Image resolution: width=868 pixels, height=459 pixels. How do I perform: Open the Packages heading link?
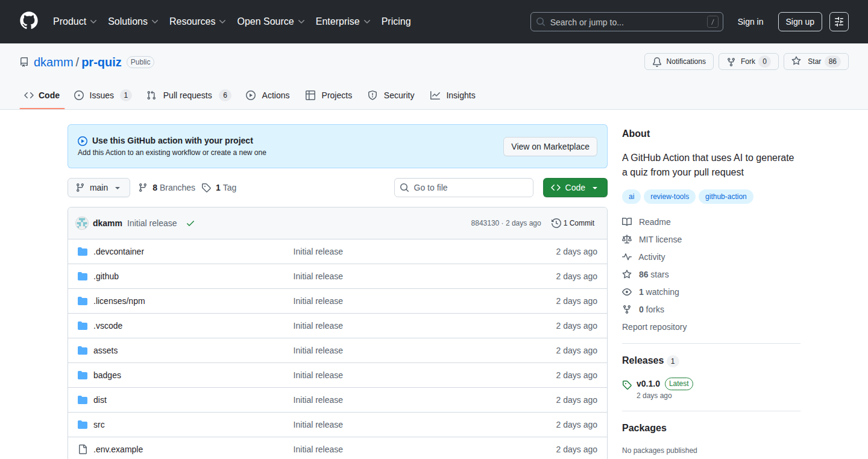(644, 428)
